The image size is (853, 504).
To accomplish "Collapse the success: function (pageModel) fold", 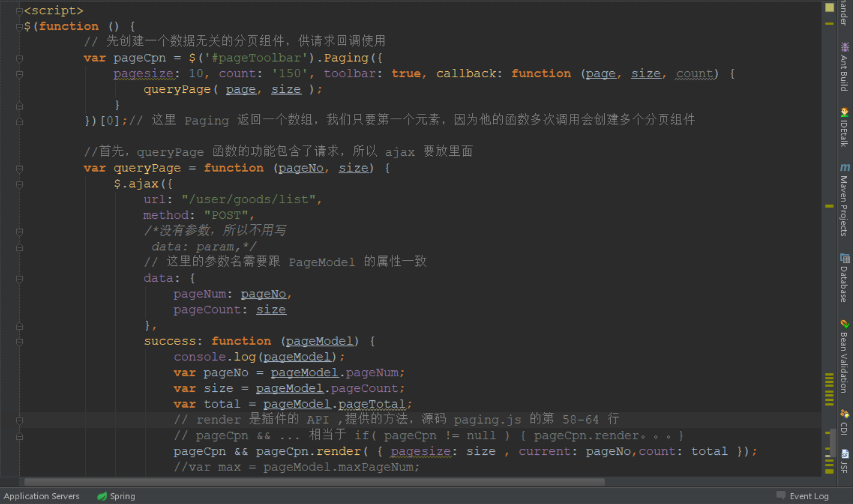I will [19, 342].
